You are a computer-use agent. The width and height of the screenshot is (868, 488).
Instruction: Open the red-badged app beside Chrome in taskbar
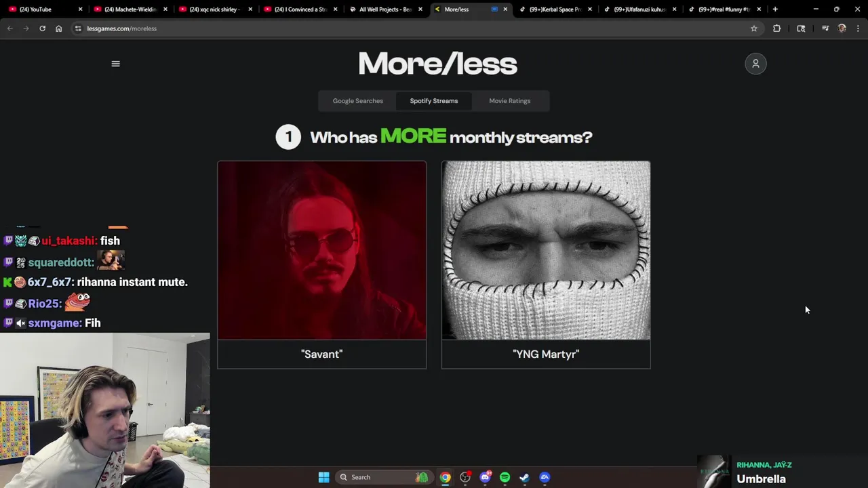(x=465, y=477)
